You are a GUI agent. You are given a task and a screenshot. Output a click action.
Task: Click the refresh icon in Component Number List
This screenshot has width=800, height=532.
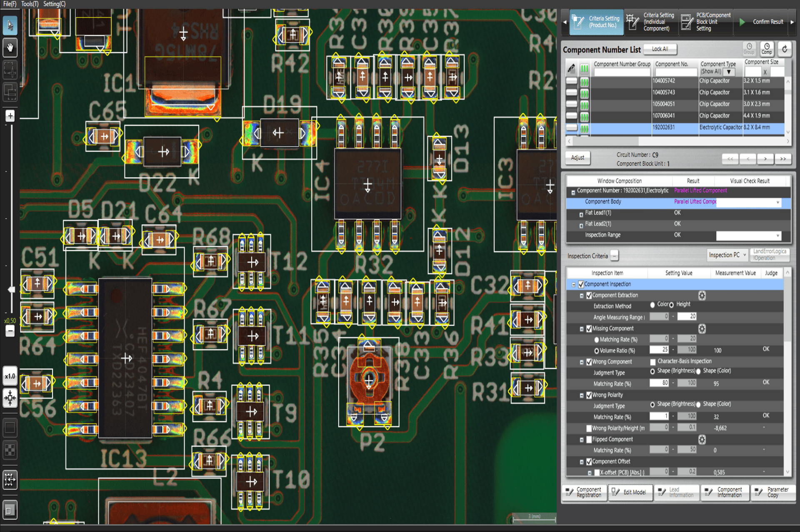coord(784,49)
